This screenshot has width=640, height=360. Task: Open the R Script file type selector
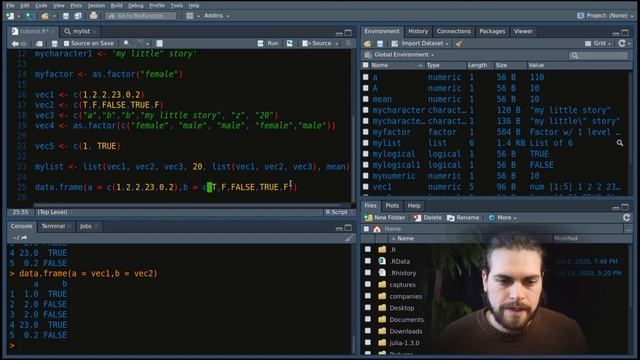[339, 212]
